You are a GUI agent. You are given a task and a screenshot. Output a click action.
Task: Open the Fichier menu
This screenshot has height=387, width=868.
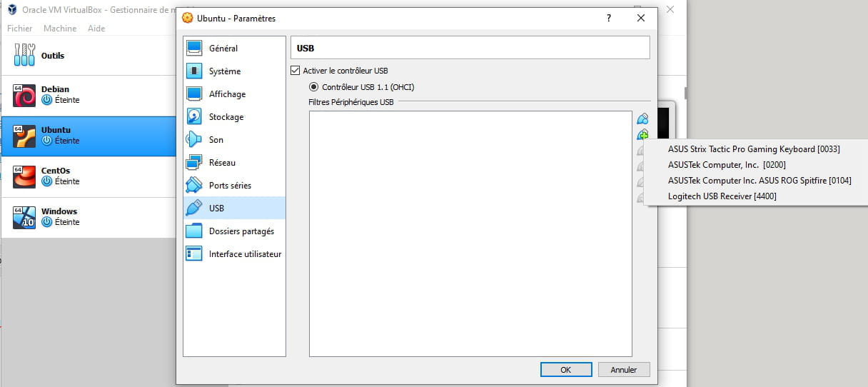tap(20, 29)
